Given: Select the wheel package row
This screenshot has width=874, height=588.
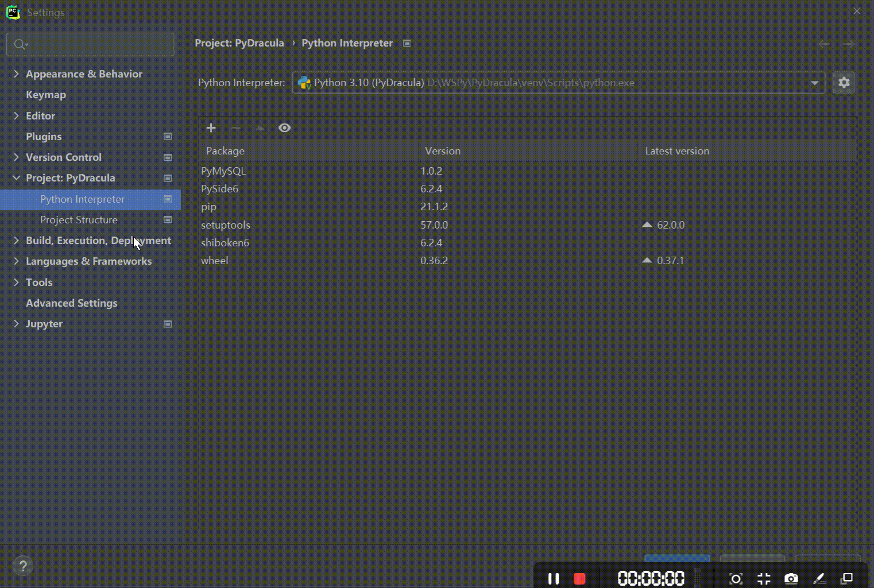Looking at the screenshot, I should [x=528, y=260].
